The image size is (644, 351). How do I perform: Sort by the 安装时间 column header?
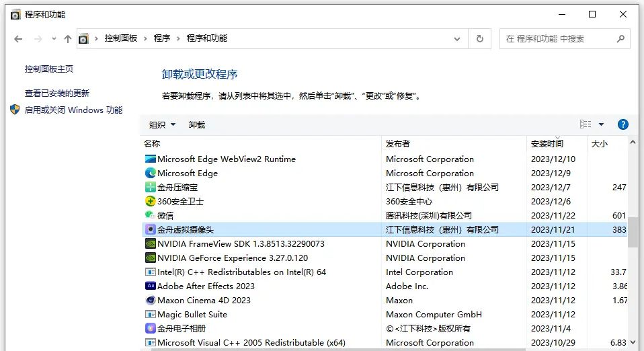click(557, 143)
